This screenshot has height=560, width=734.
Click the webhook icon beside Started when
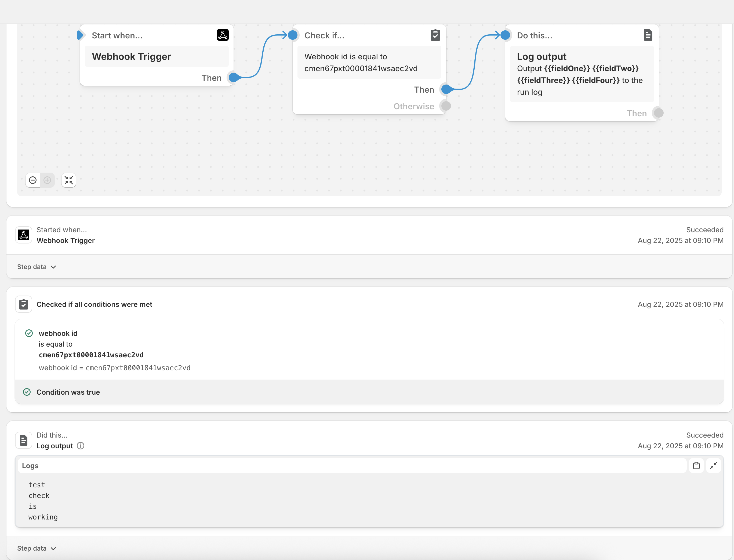click(24, 235)
